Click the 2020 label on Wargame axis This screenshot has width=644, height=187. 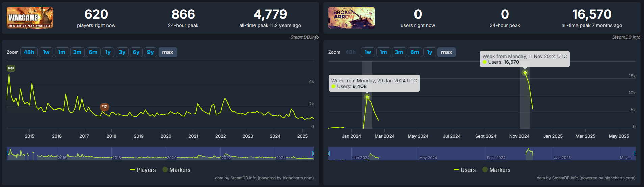click(166, 136)
